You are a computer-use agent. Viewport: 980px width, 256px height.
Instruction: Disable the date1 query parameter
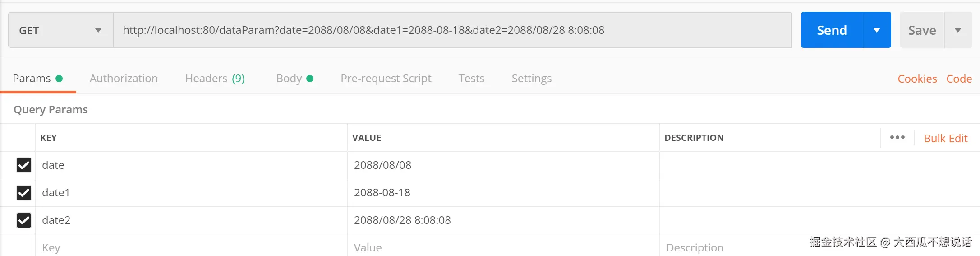coord(24,193)
